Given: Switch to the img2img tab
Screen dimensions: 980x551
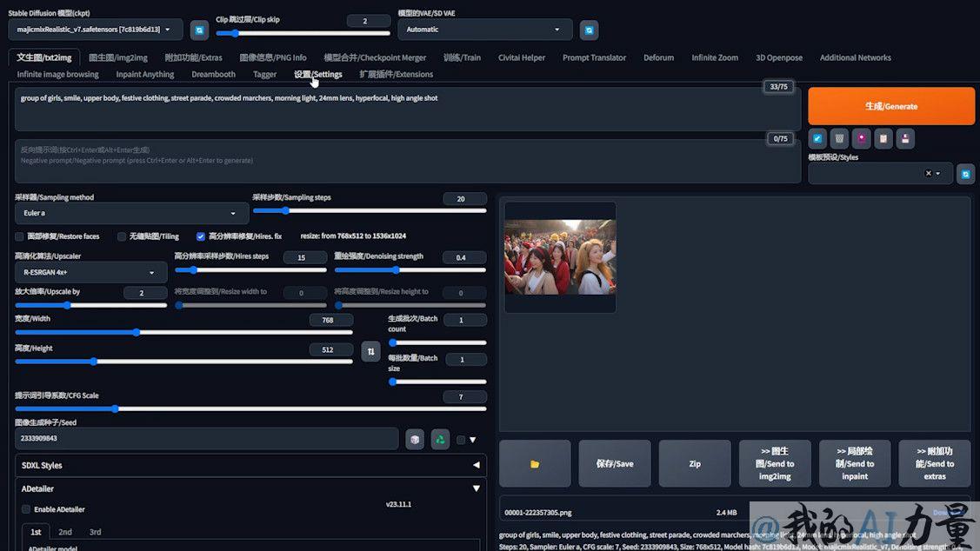Looking at the screenshot, I should (118, 57).
